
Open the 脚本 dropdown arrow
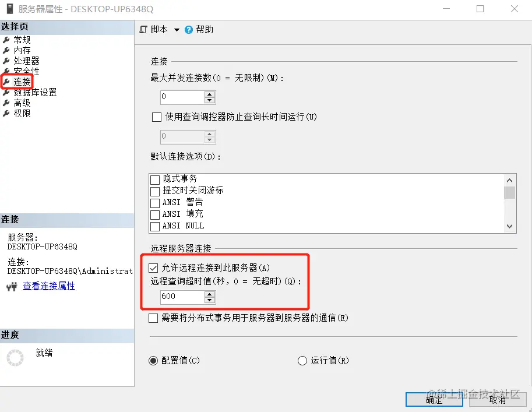[x=177, y=30]
